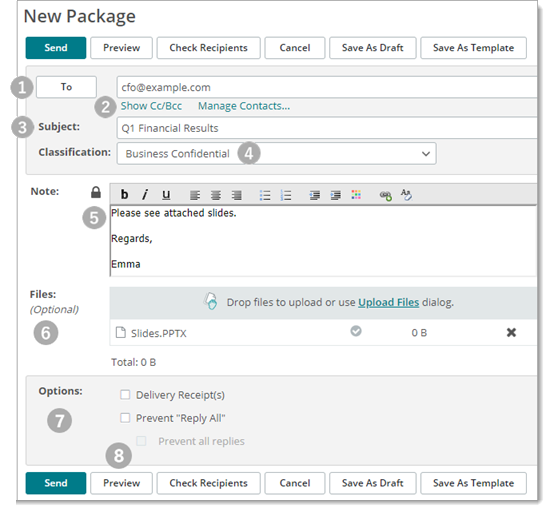Insert a hyperlink in the note
The width and height of the screenshot is (548, 510).
(x=385, y=195)
